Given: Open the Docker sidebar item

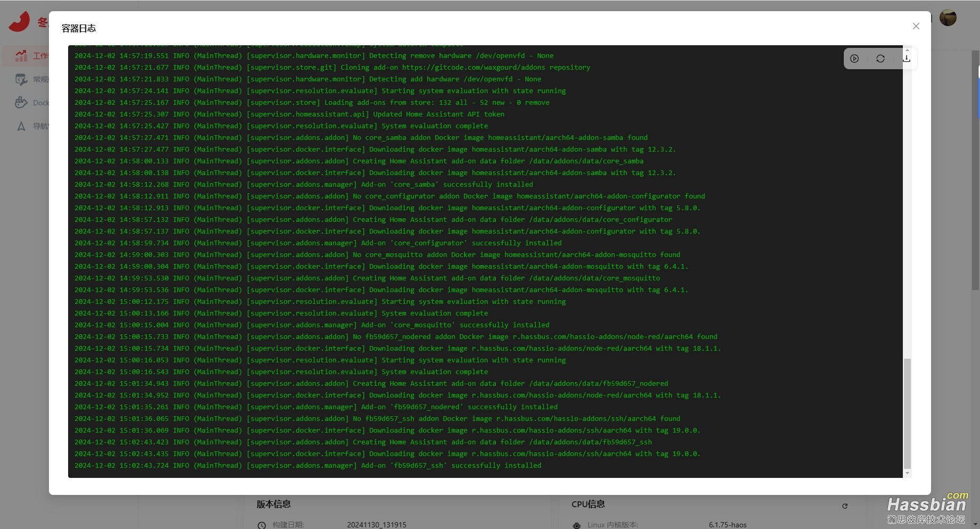Looking at the screenshot, I should tap(31, 103).
